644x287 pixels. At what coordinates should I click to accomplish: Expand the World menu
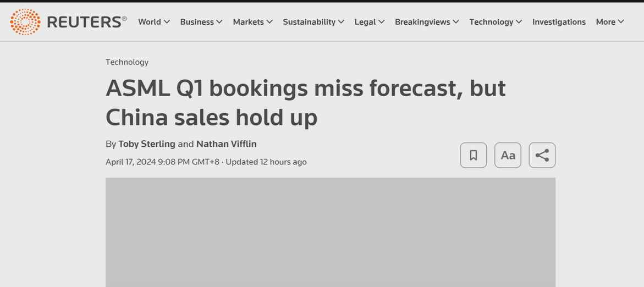click(154, 22)
